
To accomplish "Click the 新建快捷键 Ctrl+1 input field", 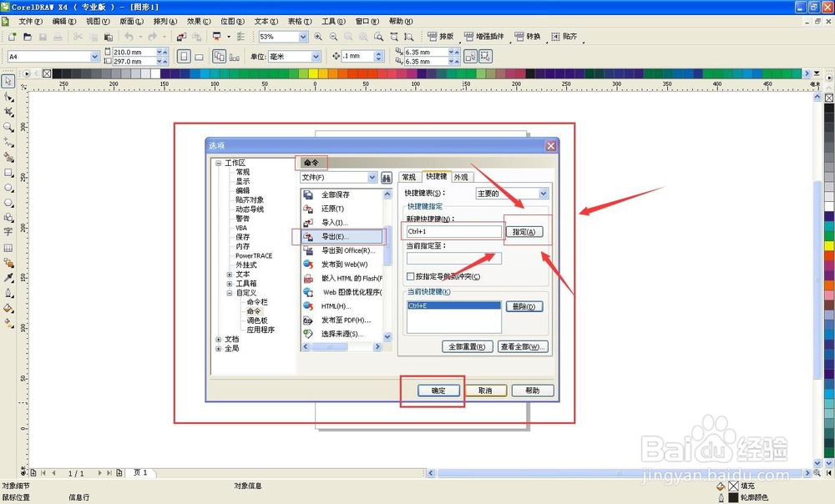I will click(453, 231).
